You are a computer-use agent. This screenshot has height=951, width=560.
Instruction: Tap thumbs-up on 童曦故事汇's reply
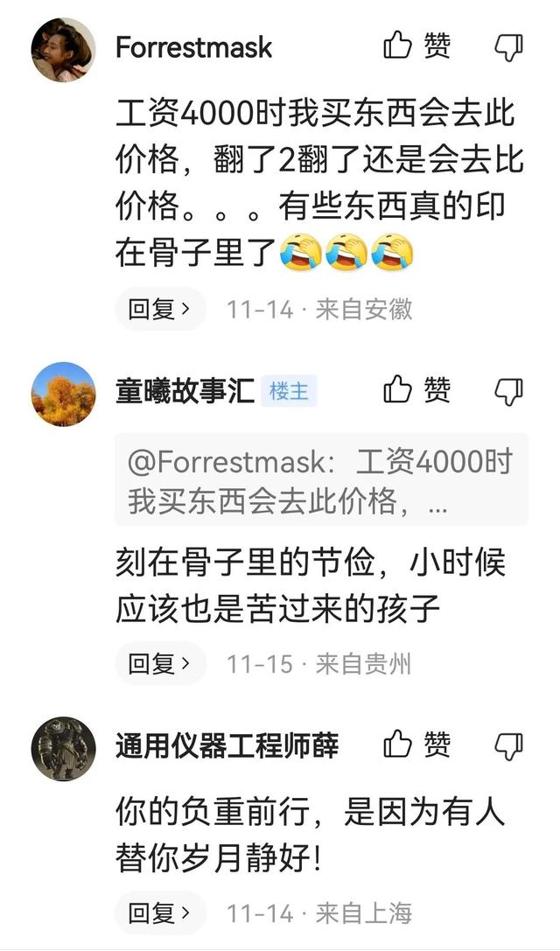coord(416,389)
